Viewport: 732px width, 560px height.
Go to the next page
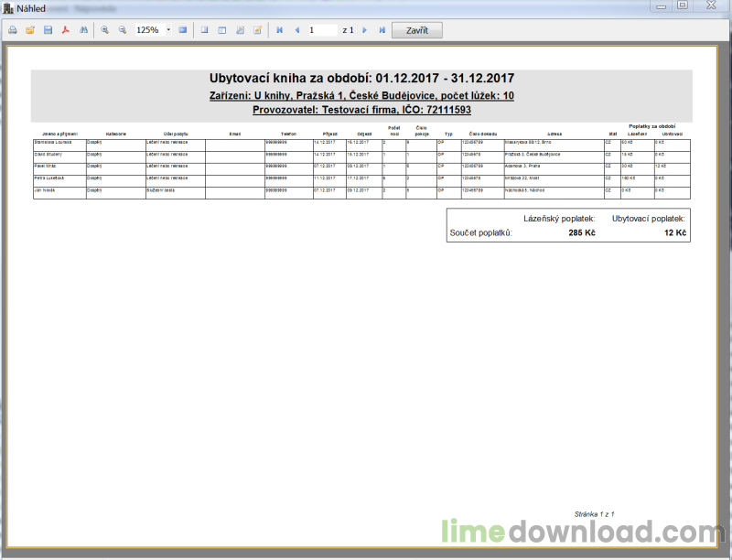(364, 30)
